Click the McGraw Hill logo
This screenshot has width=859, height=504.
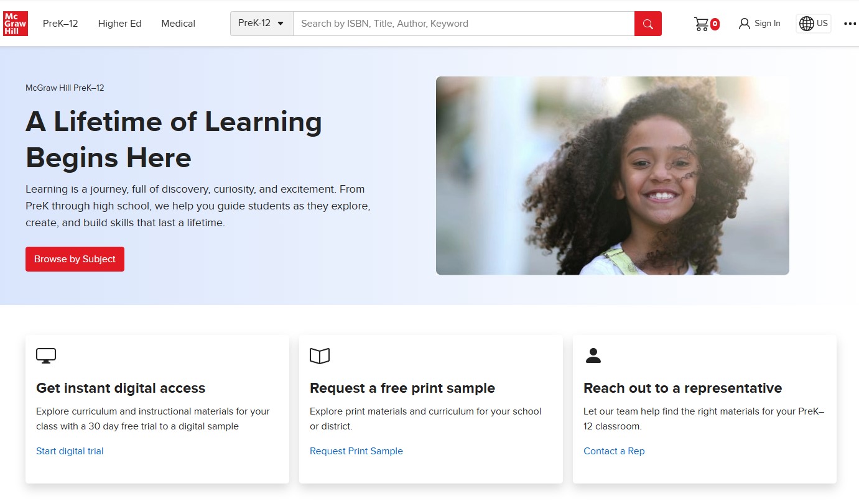tap(16, 24)
